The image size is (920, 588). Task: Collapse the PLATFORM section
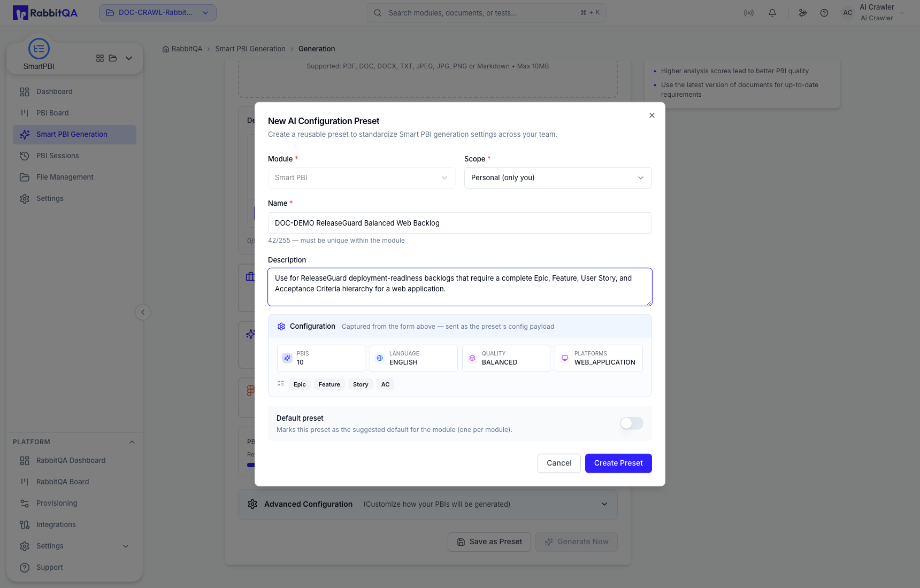132,442
